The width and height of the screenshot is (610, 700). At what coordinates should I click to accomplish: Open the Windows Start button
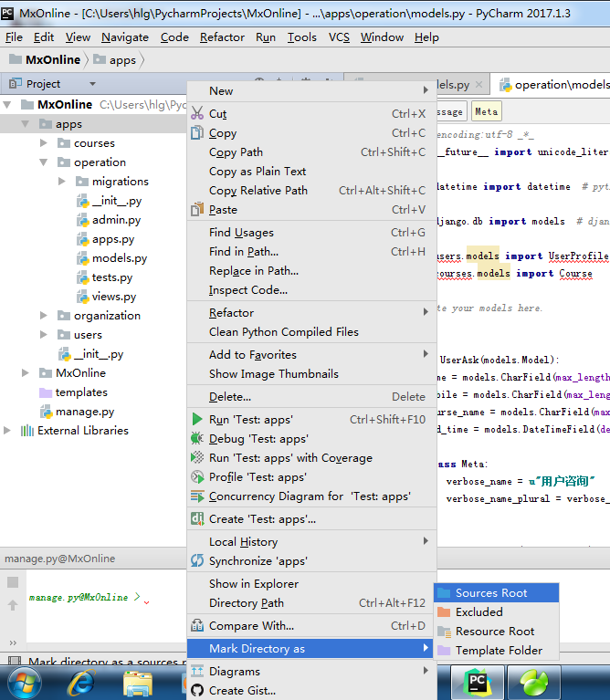25,684
